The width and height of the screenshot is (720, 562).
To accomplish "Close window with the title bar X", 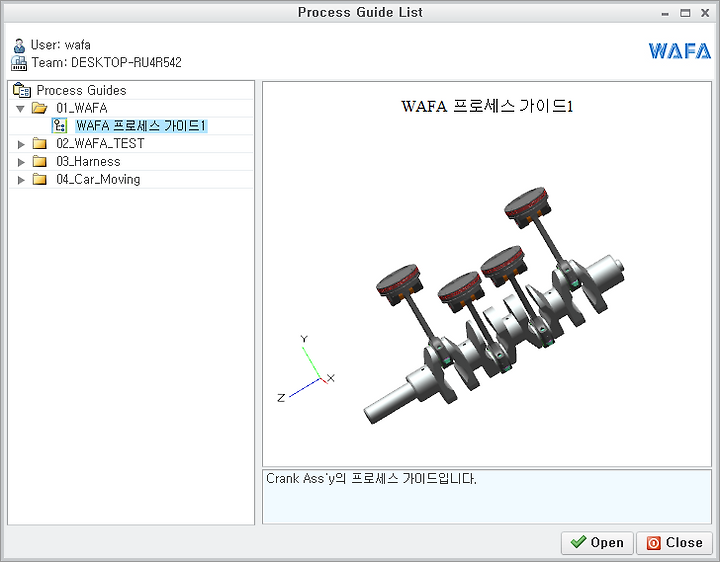I will [705, 13].
